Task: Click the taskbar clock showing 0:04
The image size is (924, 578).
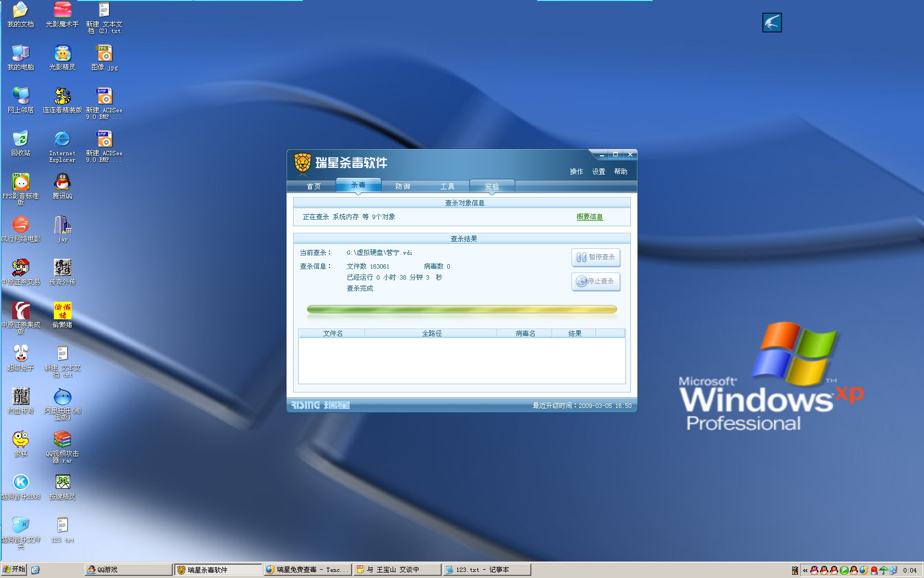Action: tap(910, 570)
